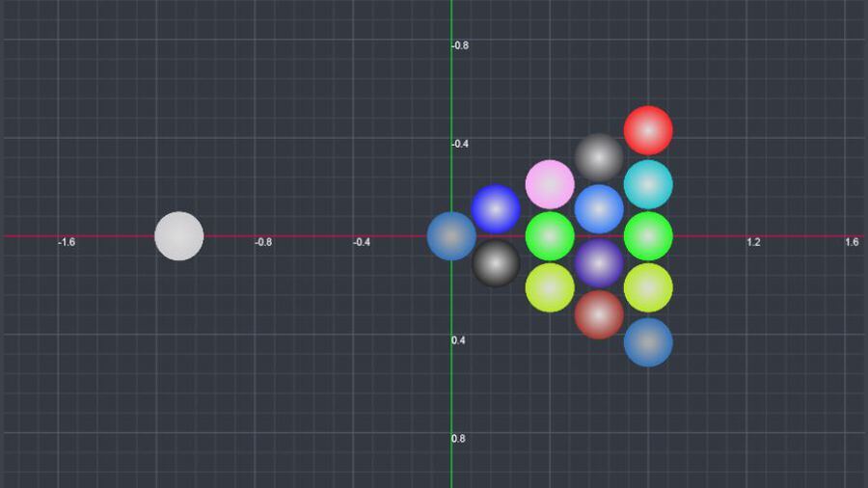This screenshot has width=868, height=488.
Task: Click the -0.4 label on the horizontal axis
Action: pyautogui.click(x=362, y=242)
